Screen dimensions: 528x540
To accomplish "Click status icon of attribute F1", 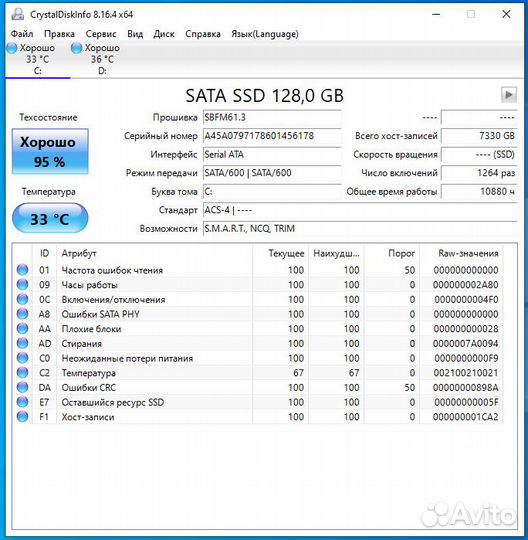I will 22,417.
